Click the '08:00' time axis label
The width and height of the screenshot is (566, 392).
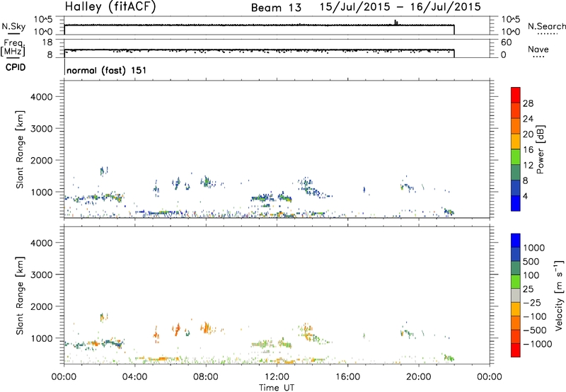pyautogui.click(x=206, y=377)
